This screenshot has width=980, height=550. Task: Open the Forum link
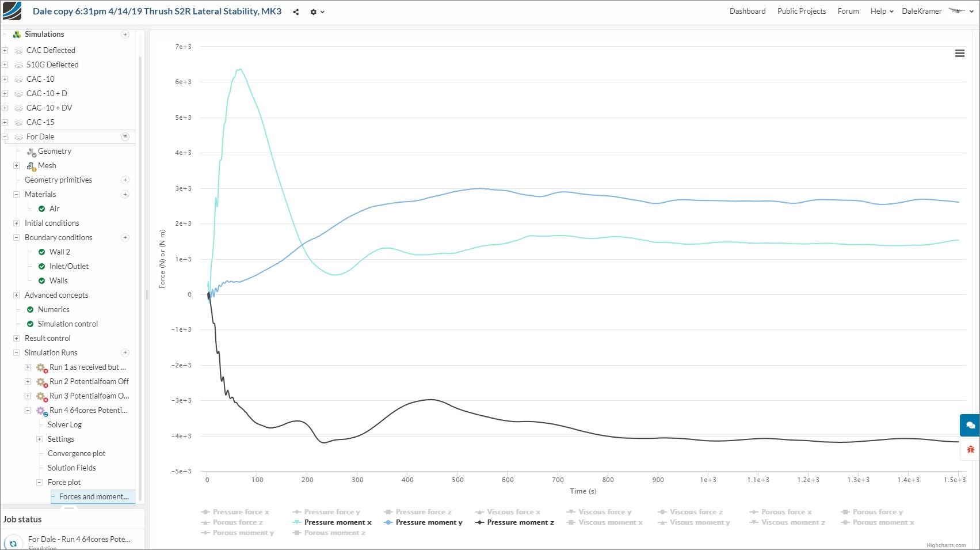click(x=848, y=11)
